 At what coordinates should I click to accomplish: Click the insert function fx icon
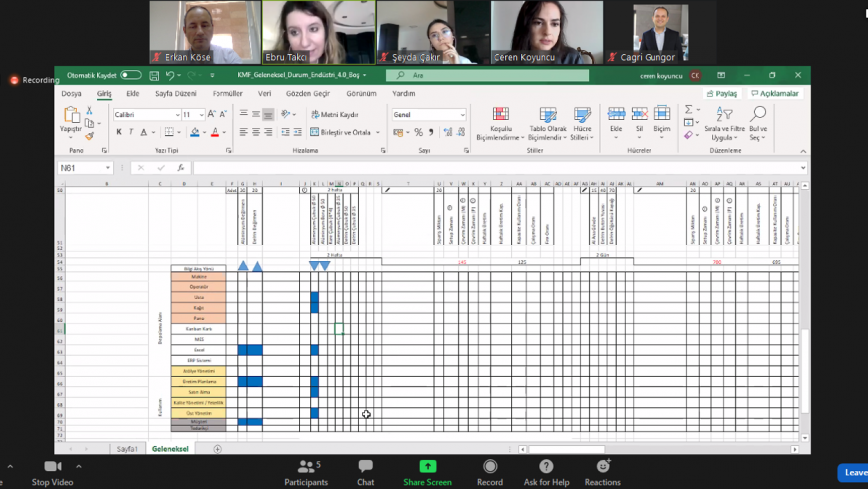point(180,168)
